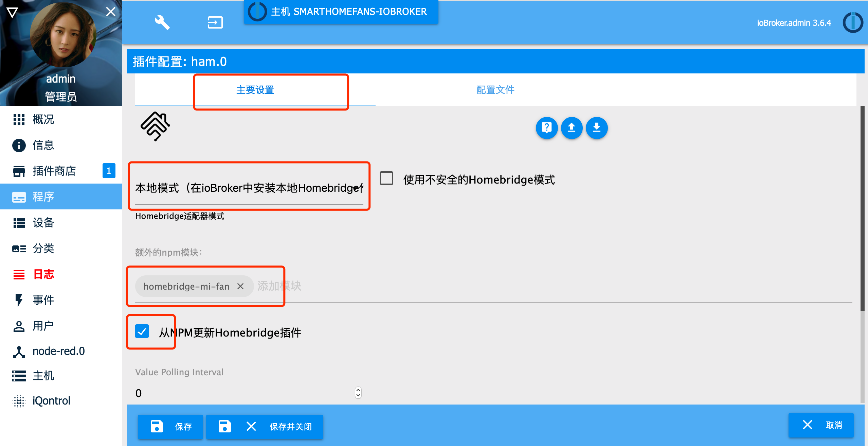Click the 事件 lightning bolt icon
Image resolution: width=868 pixels, height=446 pixels.
19,300
